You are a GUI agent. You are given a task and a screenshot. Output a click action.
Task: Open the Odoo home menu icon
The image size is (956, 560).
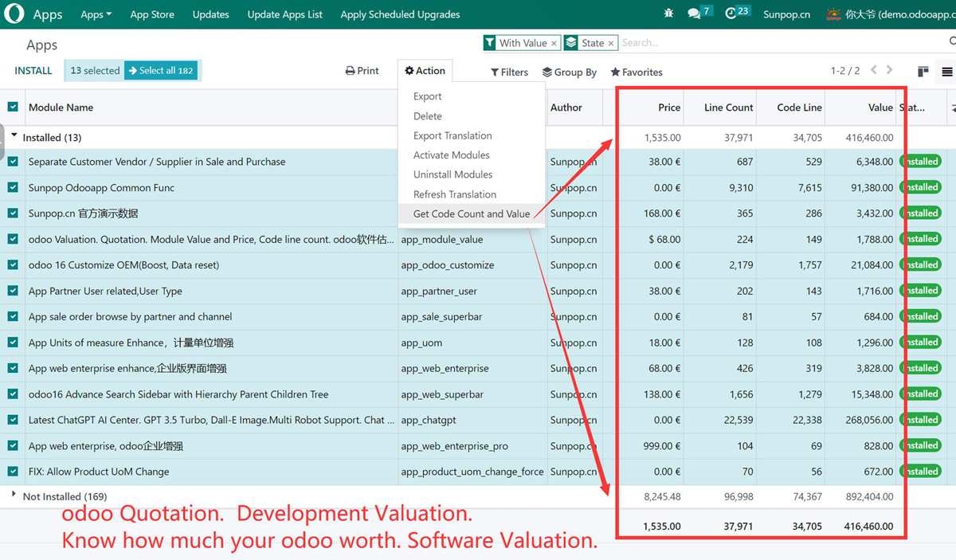click(14, 14)
